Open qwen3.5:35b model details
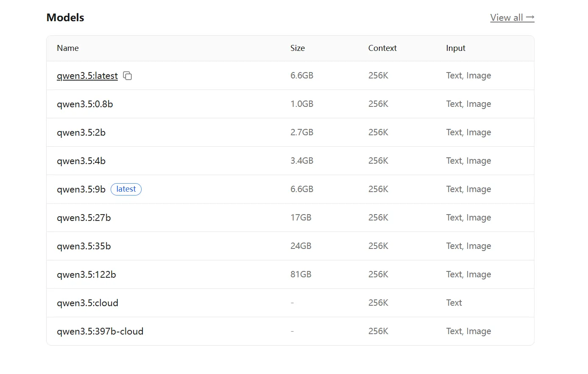Image resolution: width=588 pixels, height=374 pixels. pos(84,246)
